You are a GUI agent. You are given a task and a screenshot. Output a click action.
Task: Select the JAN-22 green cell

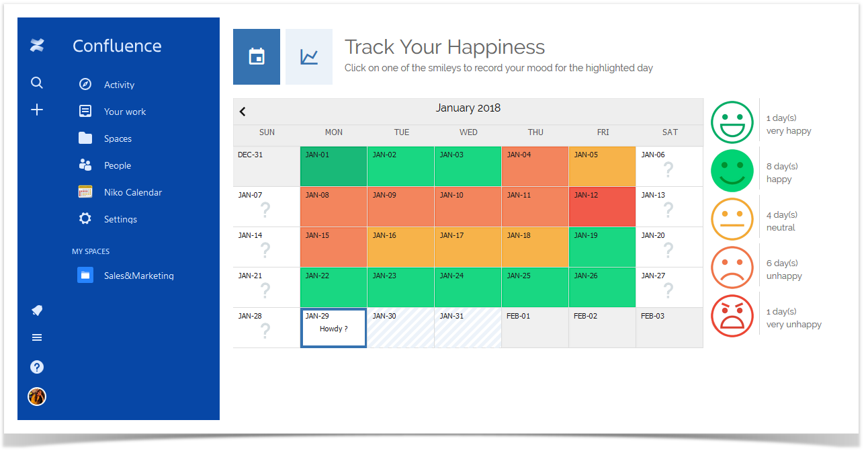click(x=334, y=288)
